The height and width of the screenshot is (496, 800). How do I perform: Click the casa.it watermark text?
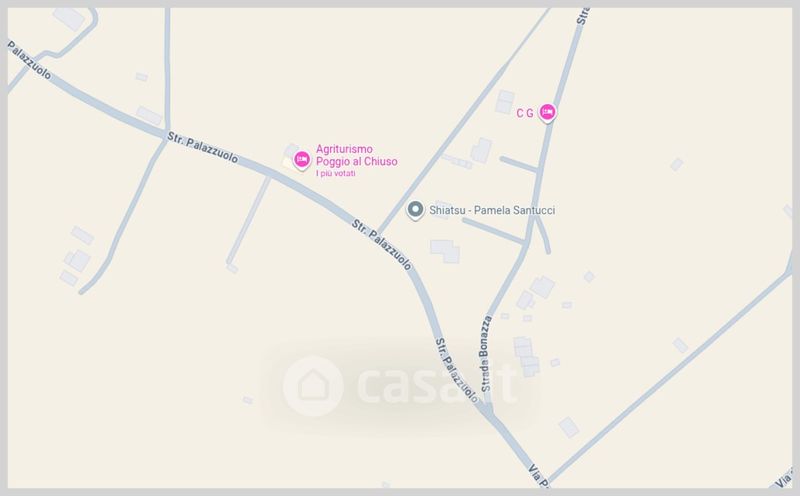pyautogui.click(x=438, y=385)
